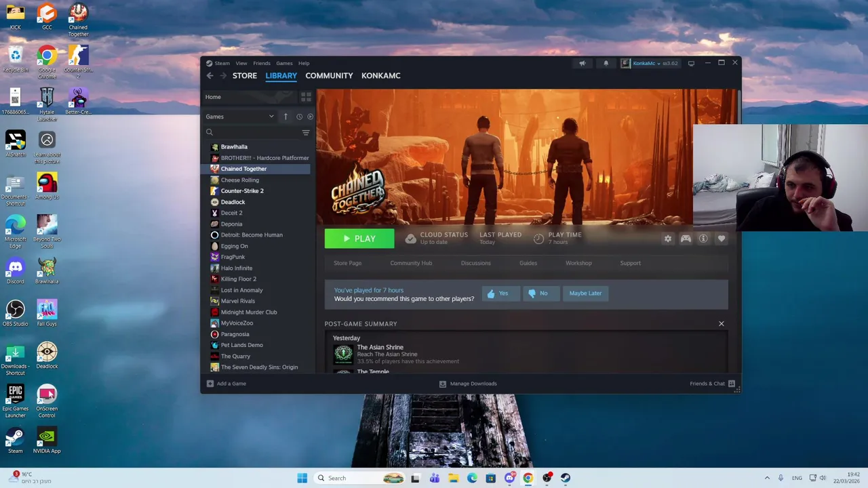
Task: Open Windows Start menu
Action: (x=302, y=478)
